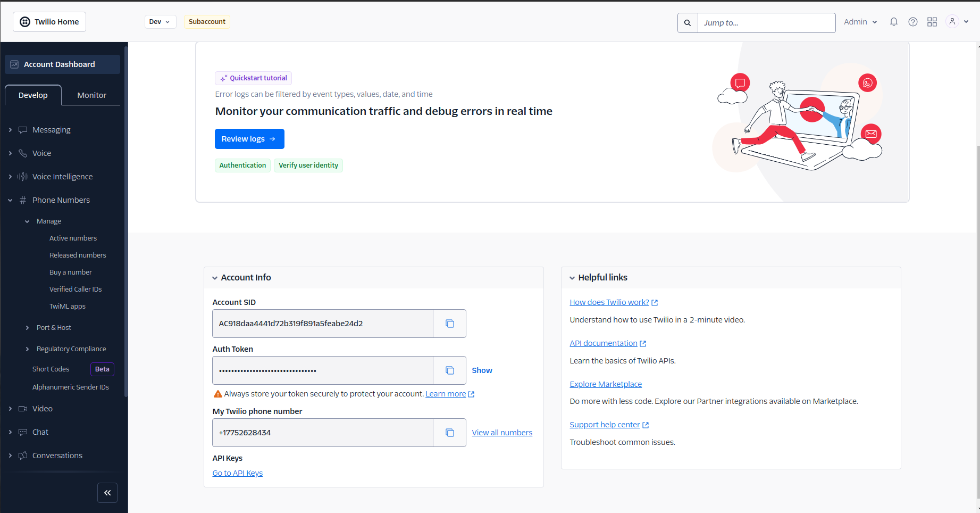
Task: Open TwiML apps
Action: [x=67, y=307]
